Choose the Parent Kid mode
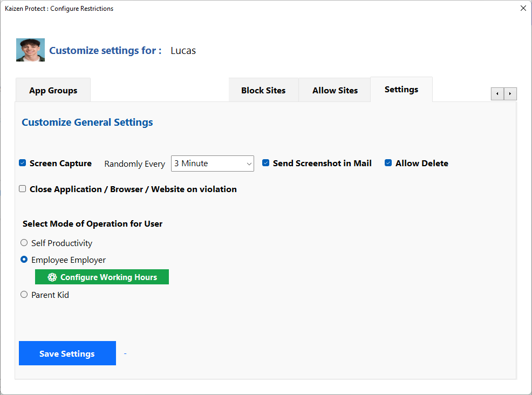This screenshot has height=395, width=532. (24, 295)
